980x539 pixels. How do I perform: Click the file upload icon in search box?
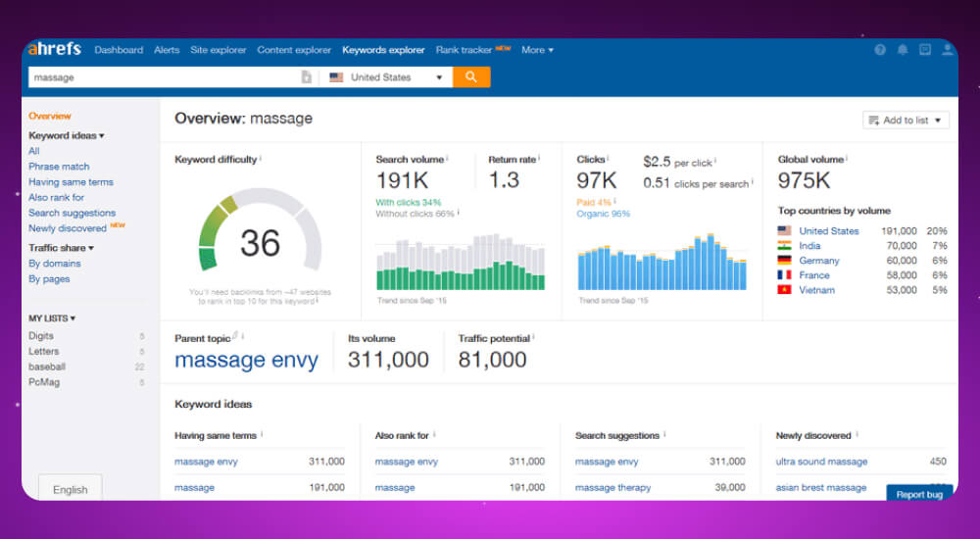[306, 76]
